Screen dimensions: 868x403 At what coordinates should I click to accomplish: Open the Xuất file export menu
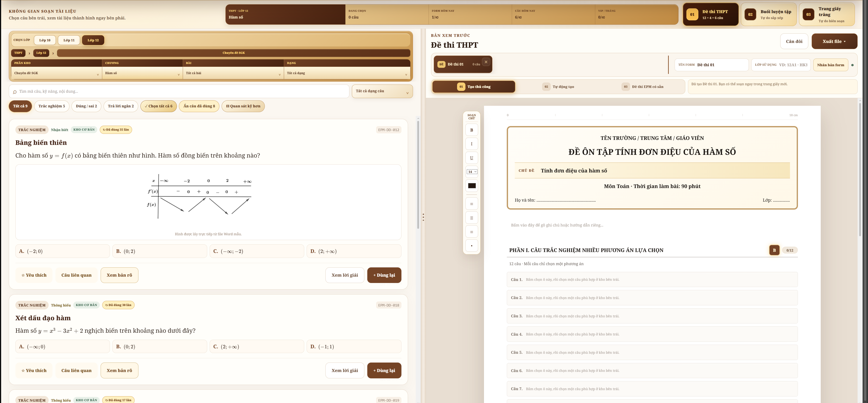834,41
